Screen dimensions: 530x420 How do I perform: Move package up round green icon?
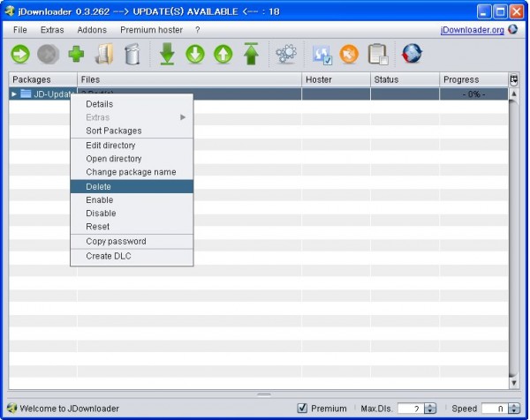(x=223, y=54)
